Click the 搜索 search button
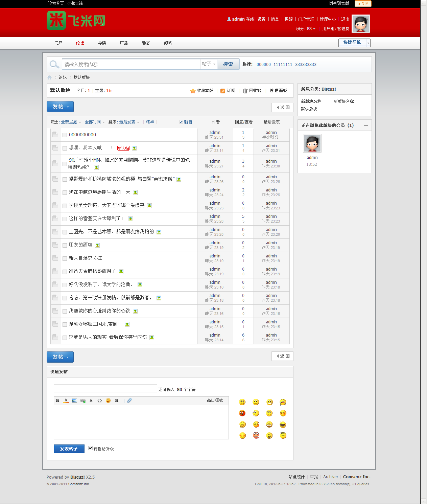Screen dimensions: 427x504 (228, 64)
